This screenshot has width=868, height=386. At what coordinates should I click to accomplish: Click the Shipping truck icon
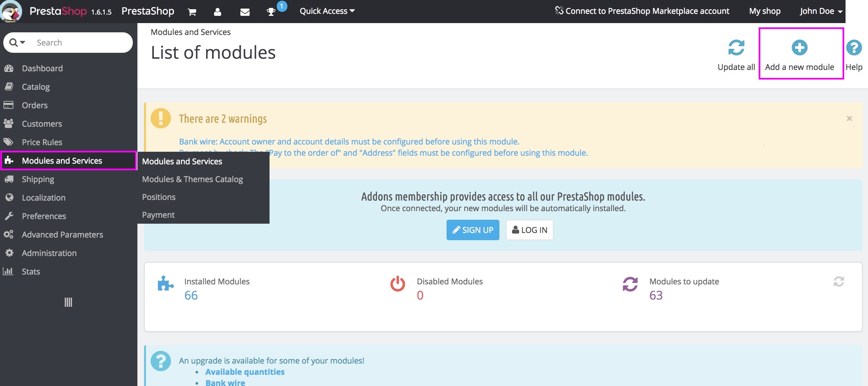click(x=9, y=179)
